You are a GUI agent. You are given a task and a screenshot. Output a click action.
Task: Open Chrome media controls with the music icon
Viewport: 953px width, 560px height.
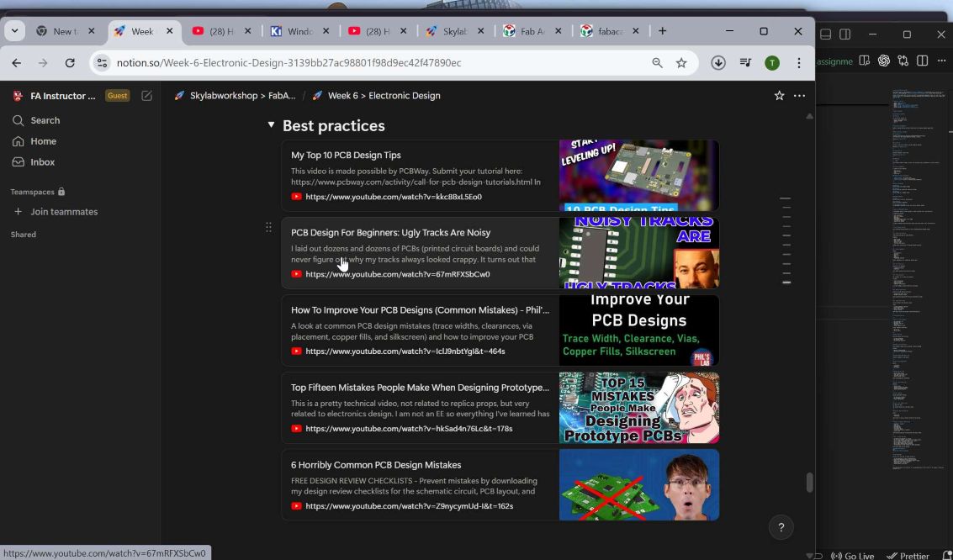[x=744, y=62]
